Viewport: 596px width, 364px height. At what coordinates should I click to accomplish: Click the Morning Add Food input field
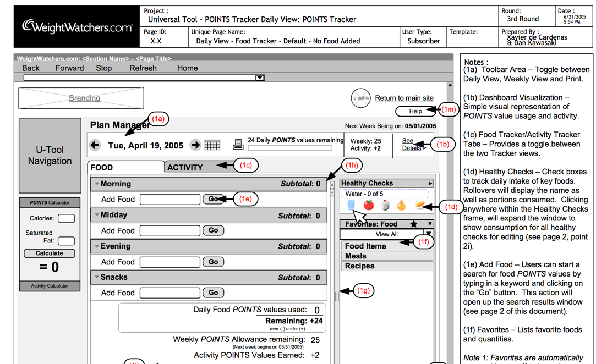coord(170,200)
